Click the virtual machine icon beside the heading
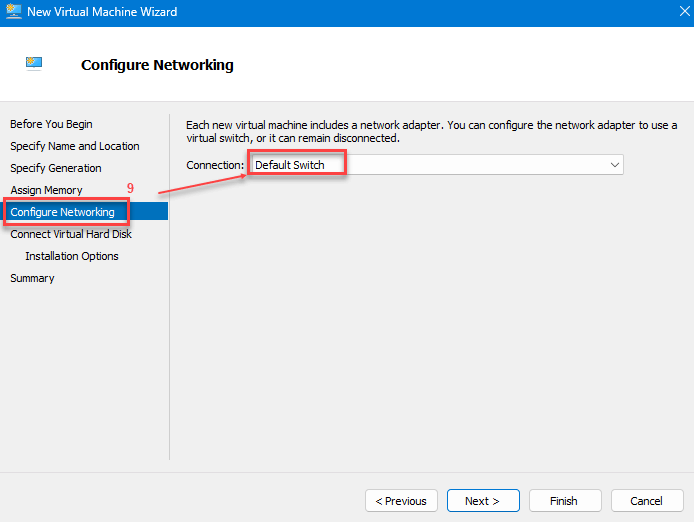The height and width of the screenshot is (522, 694). (x=34, y=64)
